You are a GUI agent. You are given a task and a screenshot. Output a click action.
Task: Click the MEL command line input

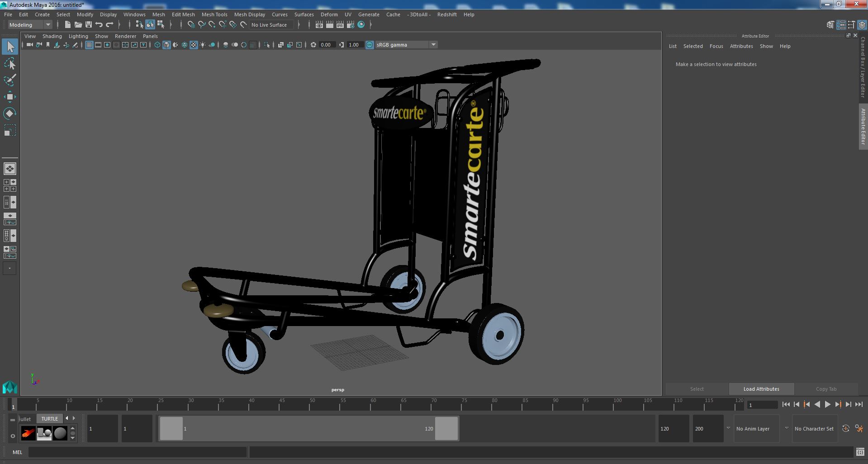pos(138,452)
